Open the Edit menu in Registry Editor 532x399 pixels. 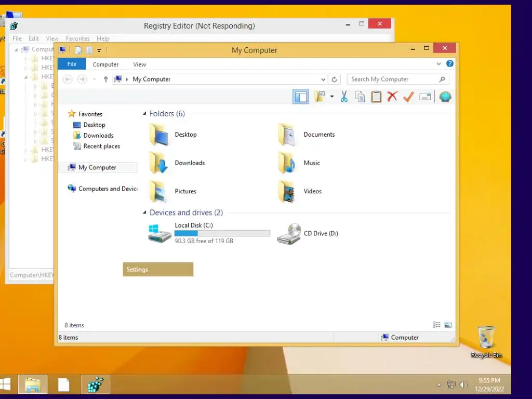(34, 38)
